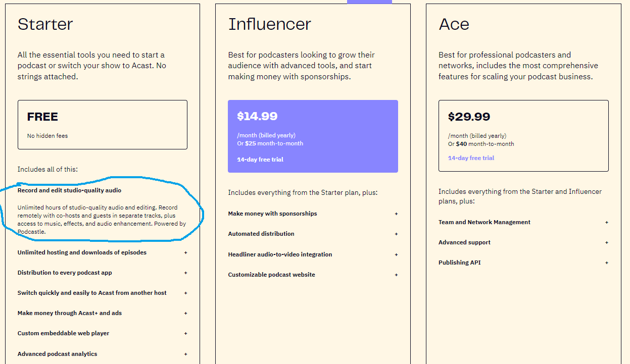Expand 'Make money with sponsorships' plus icon
The image size is (630, 364).
point(396,214)
